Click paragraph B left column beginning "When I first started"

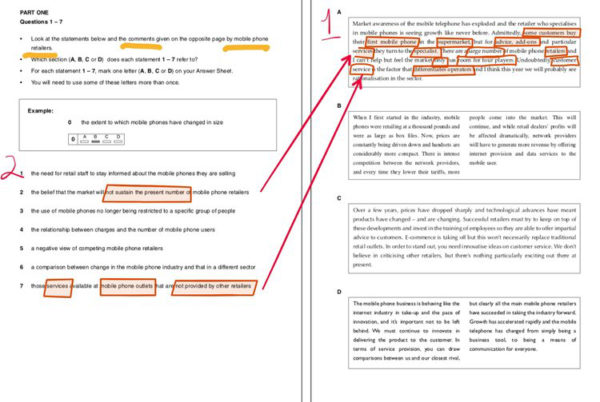pos(406,145)
